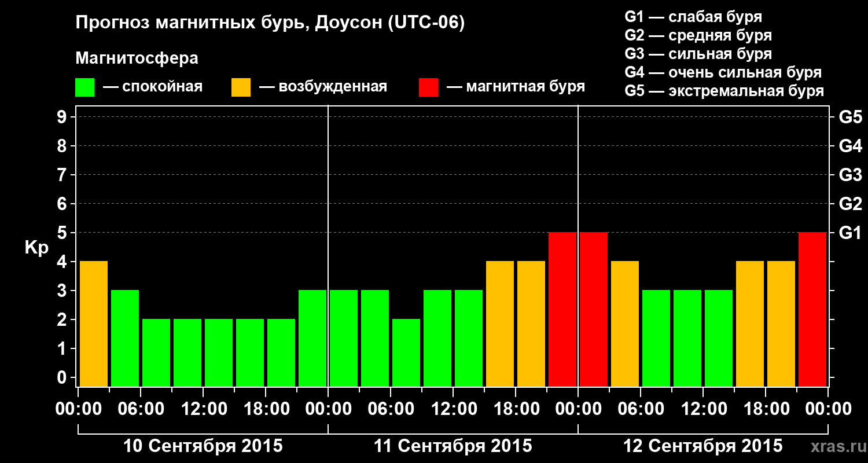Image resolution: width=868 pixels, height=463 pixels.
Task: Click the last red bar on 12 Сентября
Action: click(x=812, y=310)
